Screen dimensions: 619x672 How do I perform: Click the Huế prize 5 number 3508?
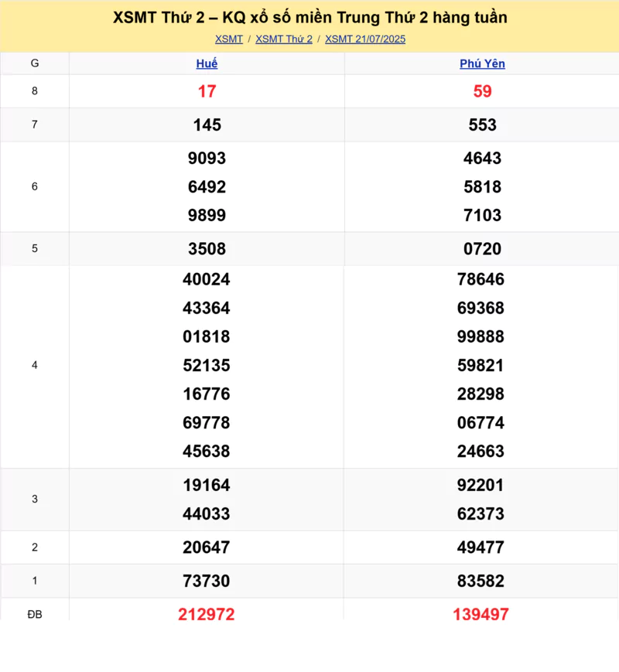click(x=207, y=248)
